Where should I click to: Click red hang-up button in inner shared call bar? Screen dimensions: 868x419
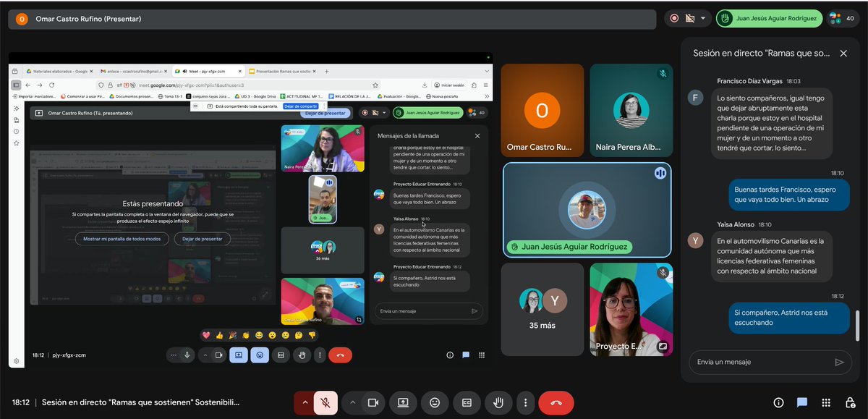click(x=340, y=355)
